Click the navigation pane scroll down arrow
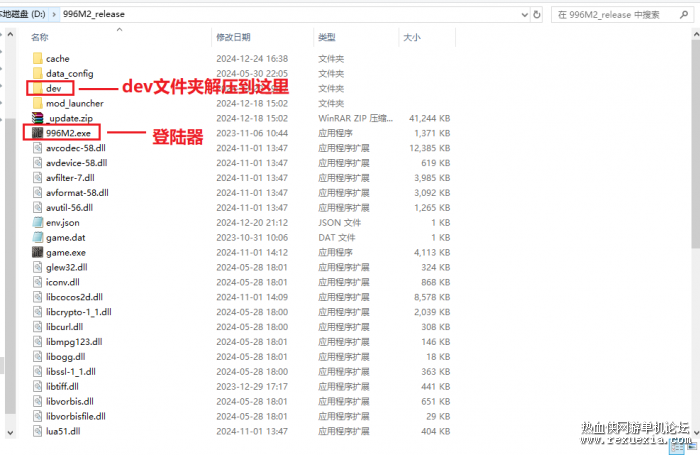This screenshot has width=700, height=455. [x=10, y=432]
